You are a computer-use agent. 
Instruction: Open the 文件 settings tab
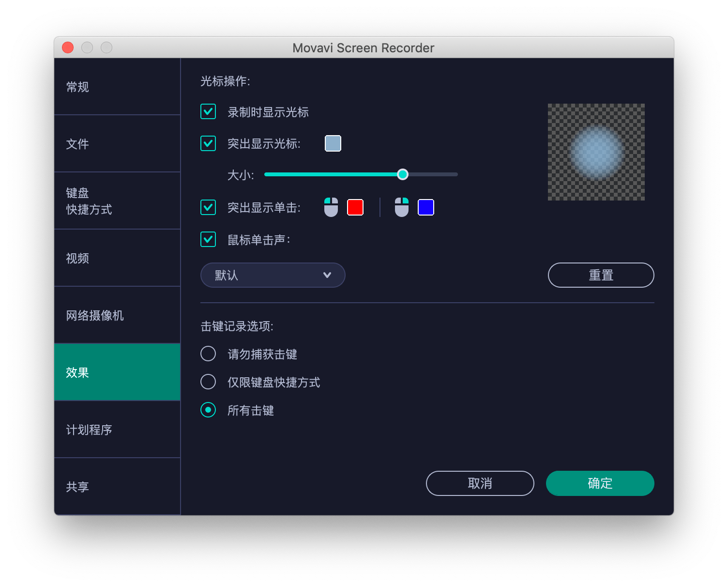(x=117, y=144)
